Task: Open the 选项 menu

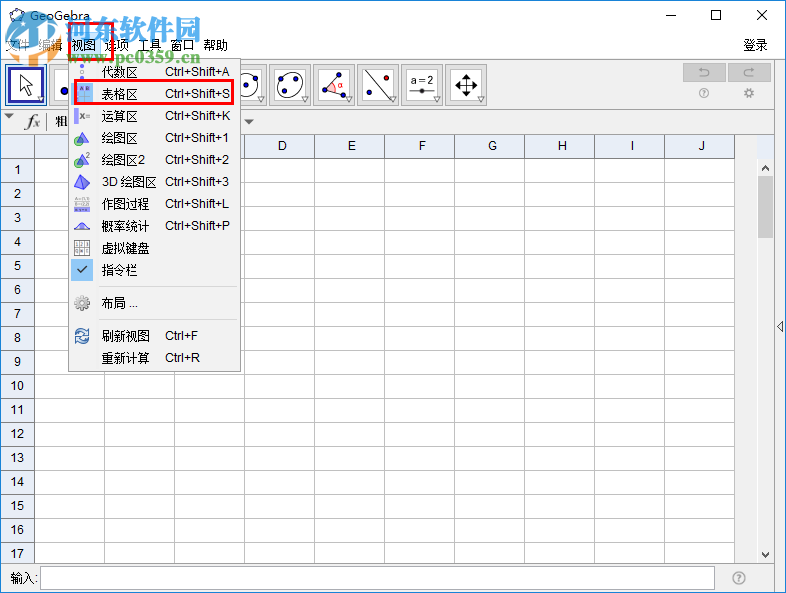Action: click(x=116, y=45)
